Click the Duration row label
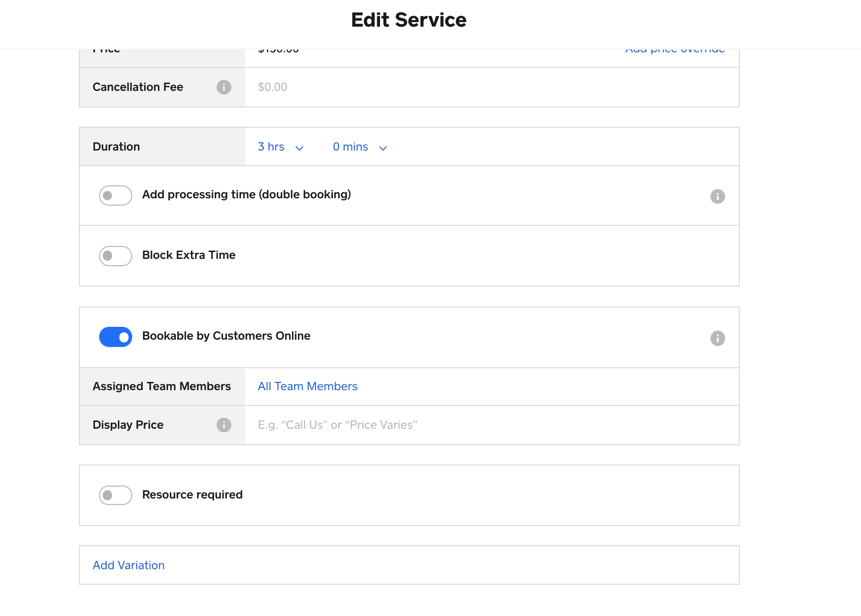 pyautogui.click(x=116, y=147)
